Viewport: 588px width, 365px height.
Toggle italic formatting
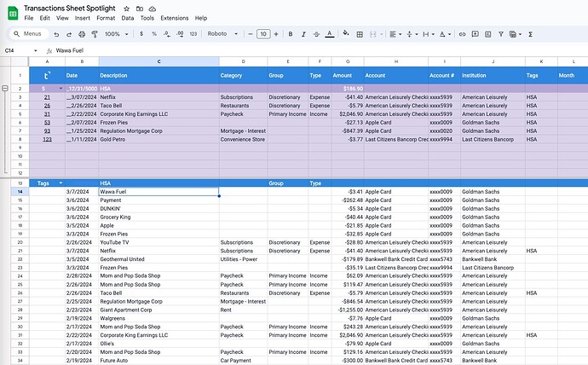point(303,34)
